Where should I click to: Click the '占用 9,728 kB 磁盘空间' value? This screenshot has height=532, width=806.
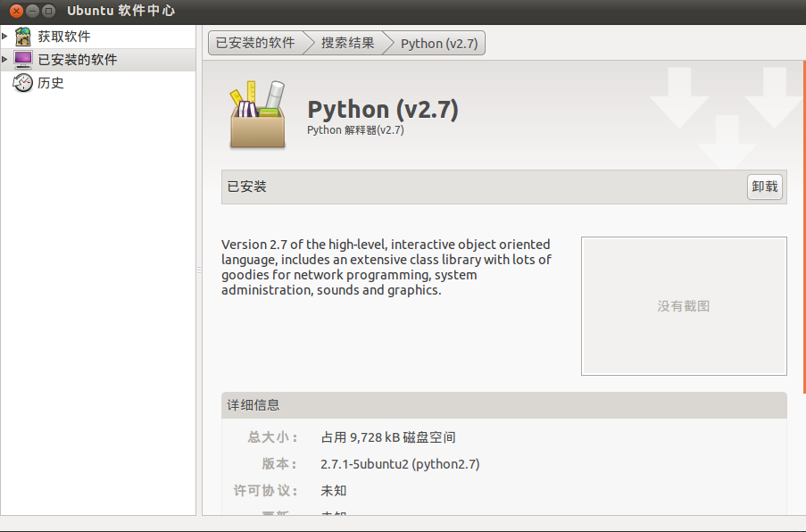pyautogui.click(x=388, y=437)
